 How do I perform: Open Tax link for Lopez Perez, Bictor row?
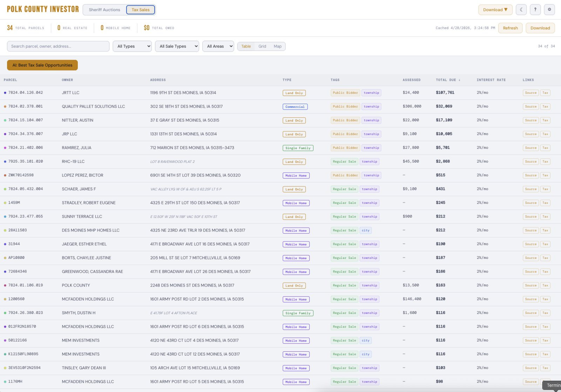545,175
